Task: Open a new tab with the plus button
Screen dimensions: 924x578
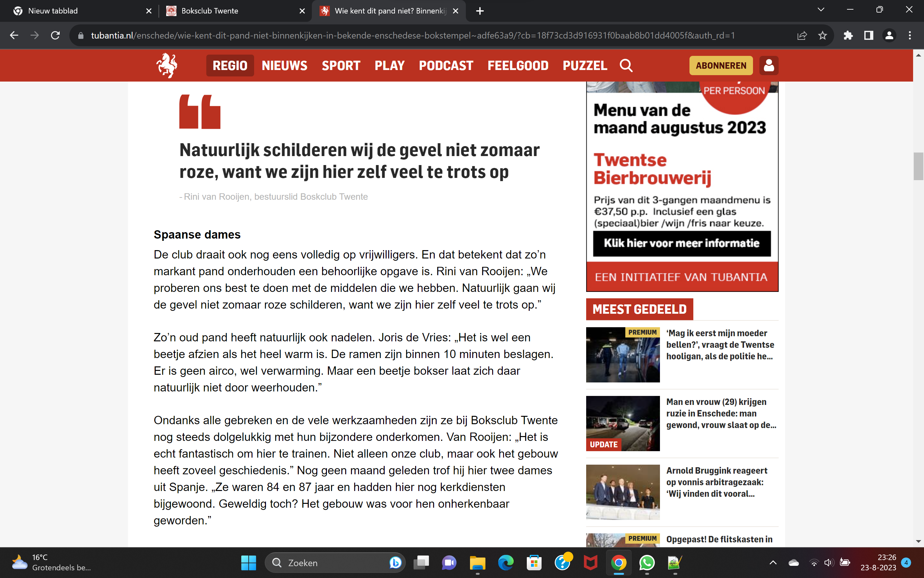Action: click(x=480, y=11)
